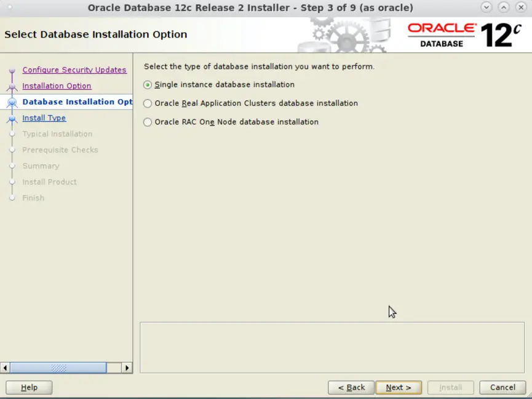Click the empty message text area
The height and width of the screenshot is (399, 532).
coord(332,347)
